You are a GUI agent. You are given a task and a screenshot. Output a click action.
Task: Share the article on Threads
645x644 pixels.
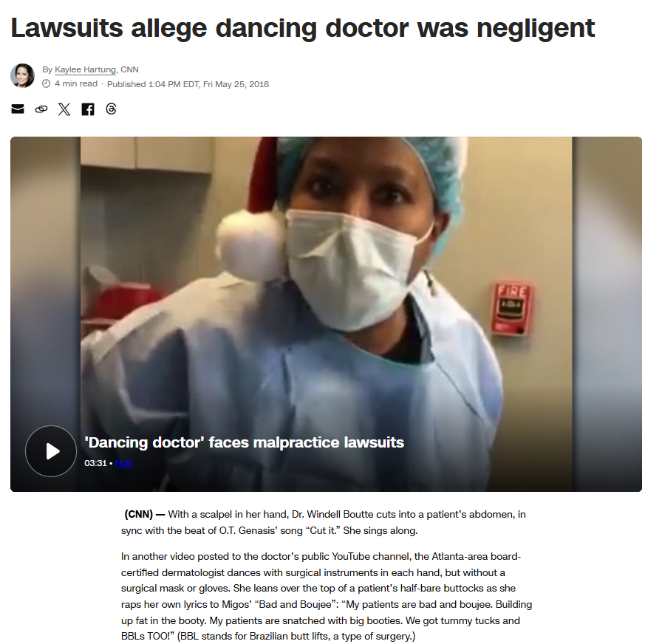pyautogui.click(x=111, y=109)
